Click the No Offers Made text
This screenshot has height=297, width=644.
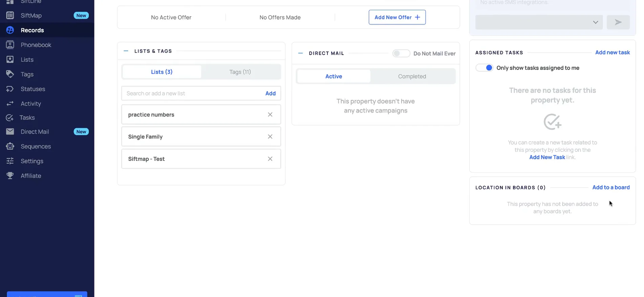pos(280,17)
